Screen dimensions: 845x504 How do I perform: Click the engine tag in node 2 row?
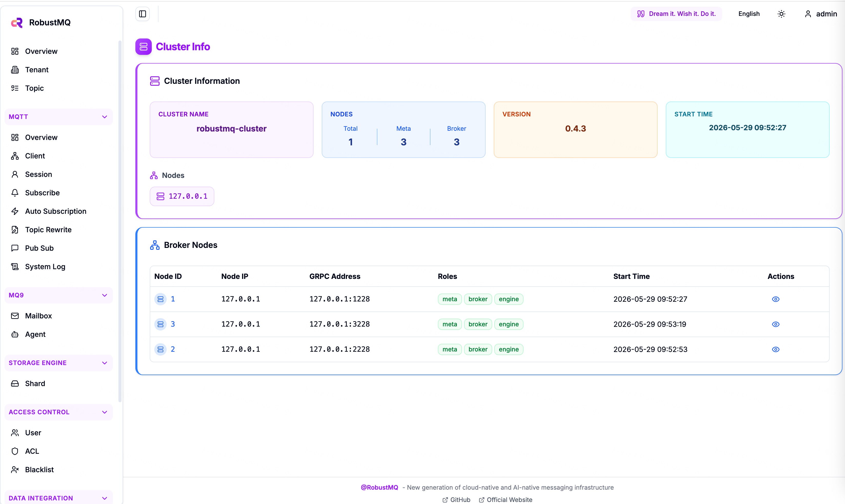point(509,349)
